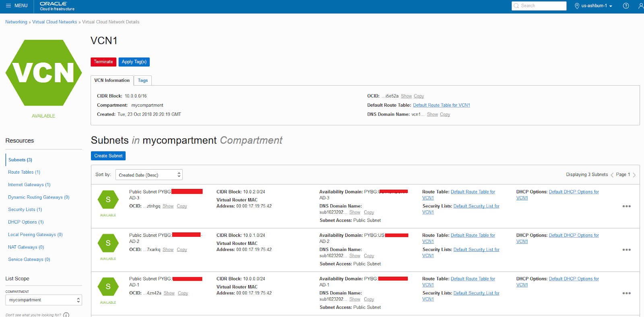Open actions menu for AD-3 subnet
The height and width of the screenshot is (317, 644).
(626, 206)
